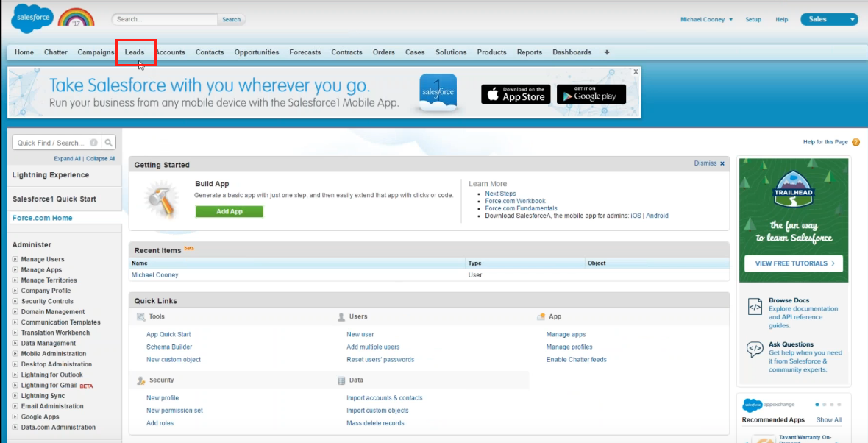Click the Ask Questions chat icon
This screenshot has width=868, height=443.
coord(755,350)
